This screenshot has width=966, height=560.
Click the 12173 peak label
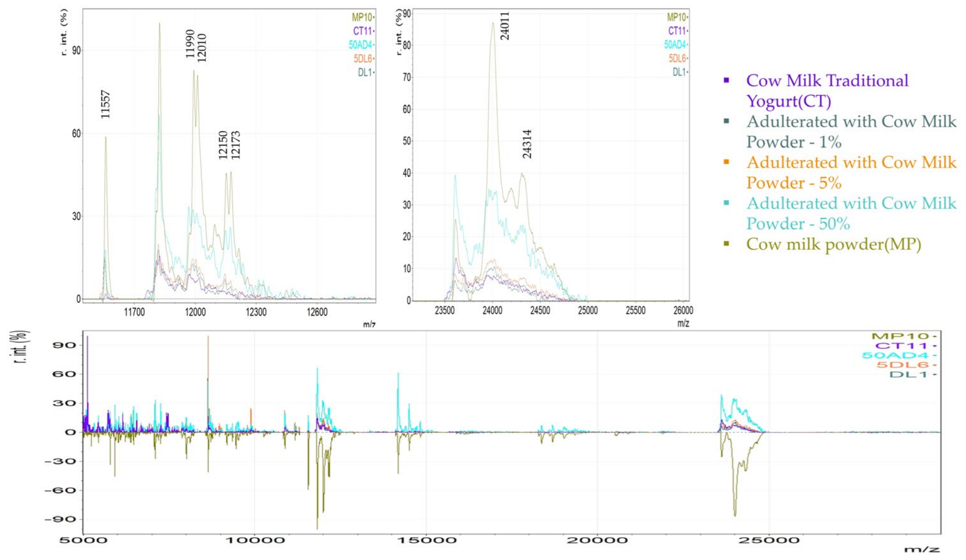point(236,145)
